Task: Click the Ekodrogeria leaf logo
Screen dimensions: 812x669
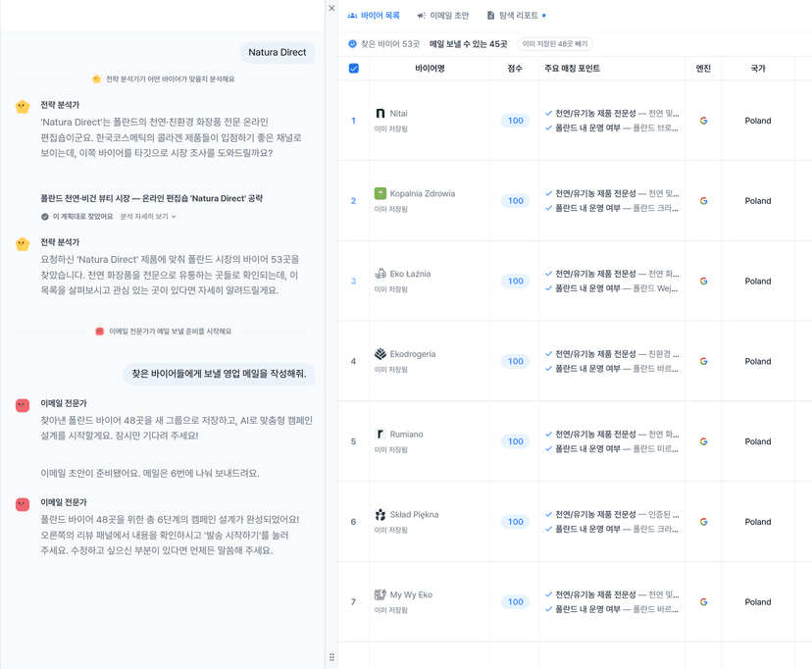Action: click(381, 354)
